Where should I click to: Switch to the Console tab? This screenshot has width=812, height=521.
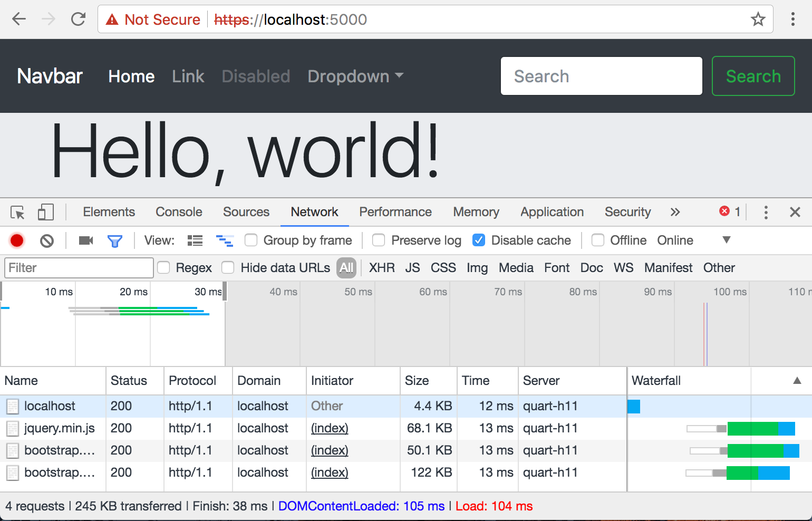click(178, 212)
